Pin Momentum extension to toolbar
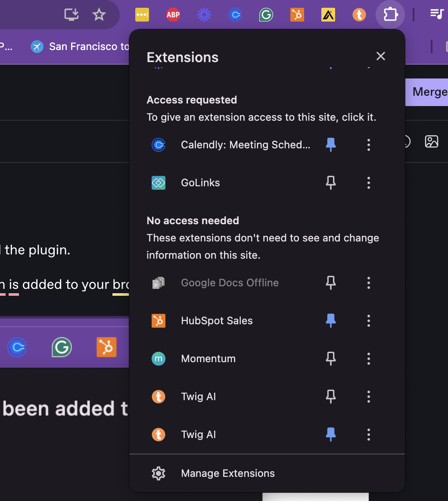Image resolution: width=448 pixels, height=501 pixels. [331, 359]
